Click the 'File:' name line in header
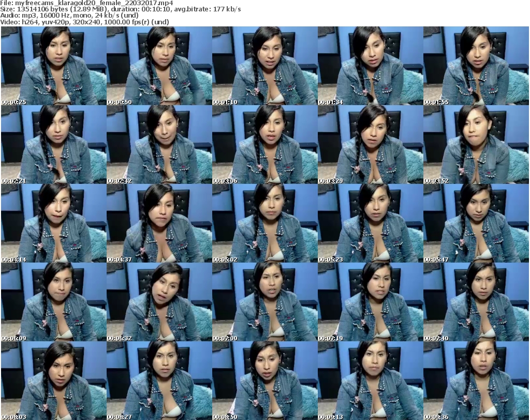Image resolution: width=530 pixels, height=420 pixels. 86,3
